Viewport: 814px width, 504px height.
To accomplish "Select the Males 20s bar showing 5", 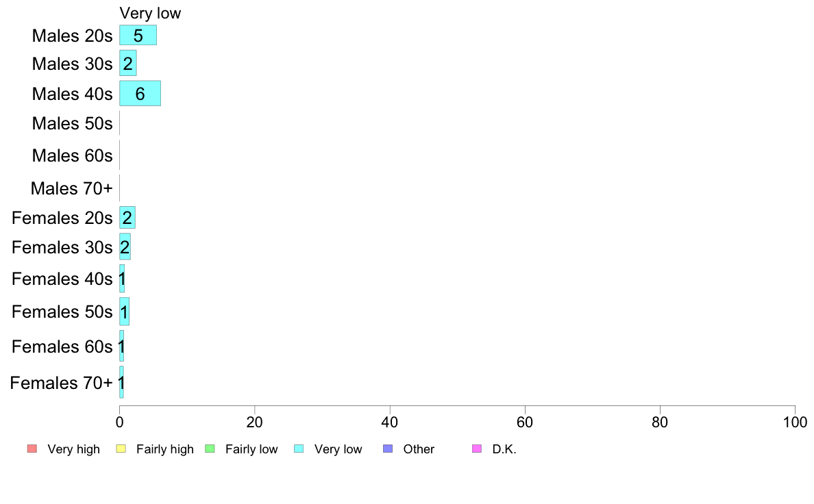I will [138, 36].
